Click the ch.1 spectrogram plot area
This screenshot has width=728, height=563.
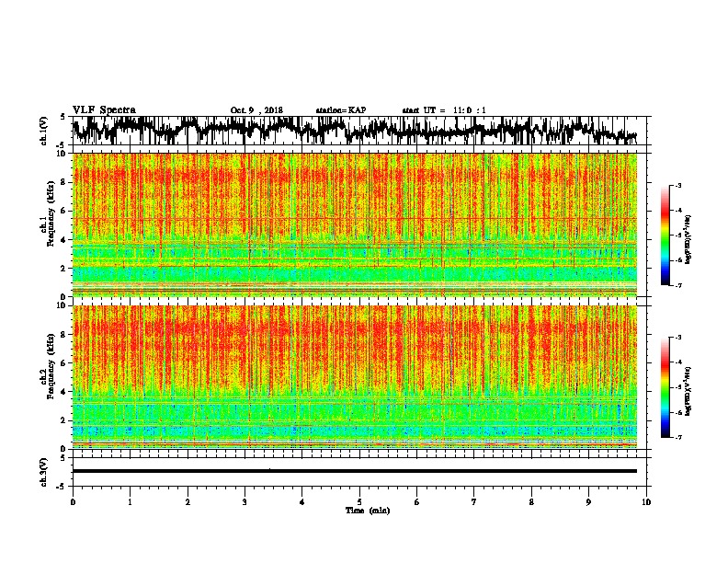(x=355, y=224)
